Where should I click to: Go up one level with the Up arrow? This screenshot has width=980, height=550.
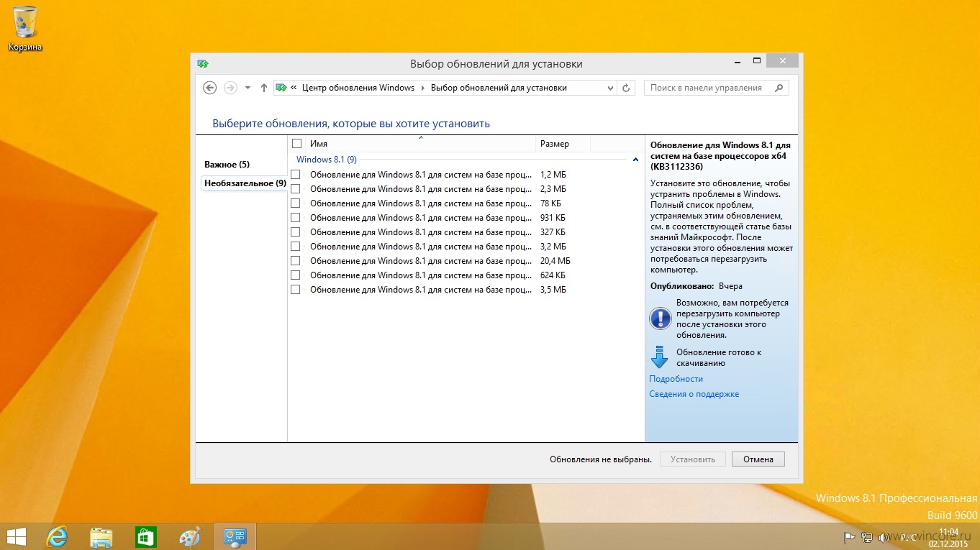click(x=264, y=88)
